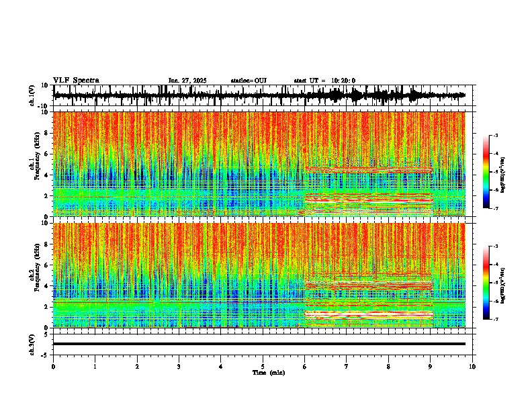Click the "1" tick on the time axis
The height and width of the screenshot is (411, 532).
pos(95,367)
